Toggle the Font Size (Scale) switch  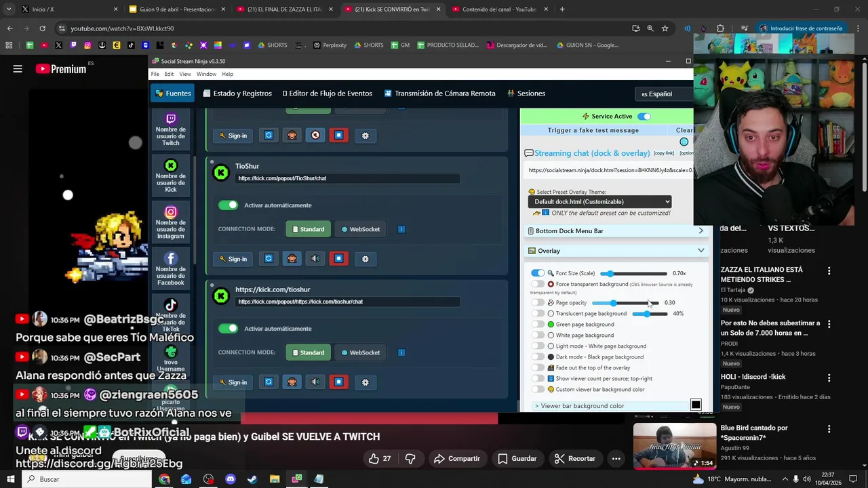[x=538, y=273]
